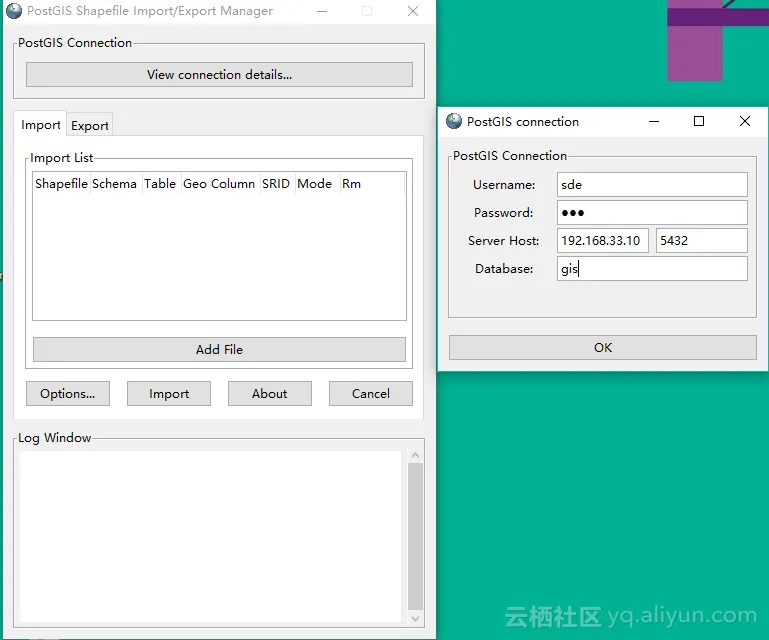Screen dimensions: 769x640
Task: Focus the Password field
Action: (x=652, y=212)
